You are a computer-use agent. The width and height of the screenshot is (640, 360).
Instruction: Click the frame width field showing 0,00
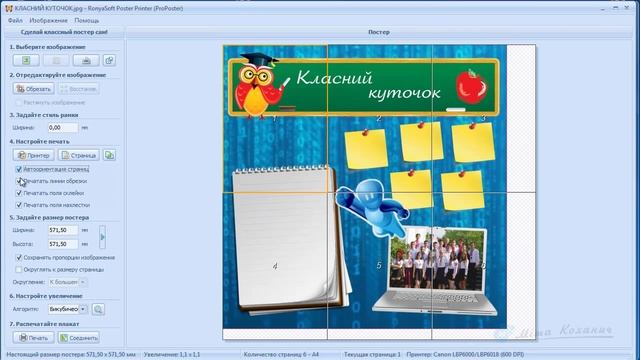(63, 127)
